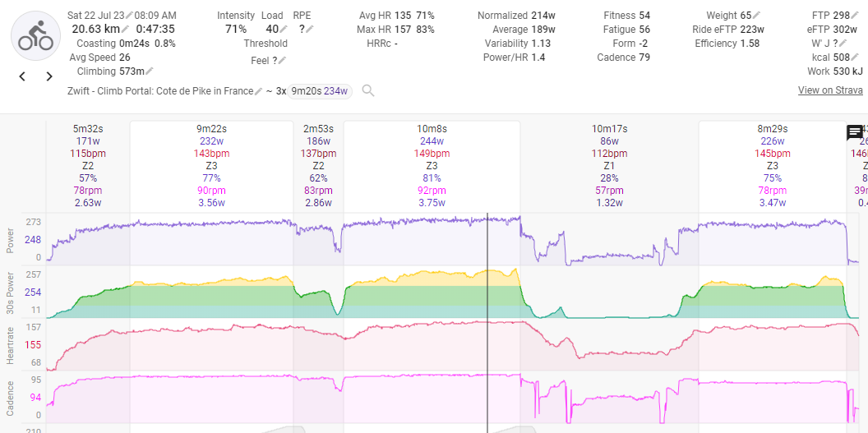Viewport: 868px width, 433px height.
Task: Select the 10m8s 244w interval
Action: [432, 165]
